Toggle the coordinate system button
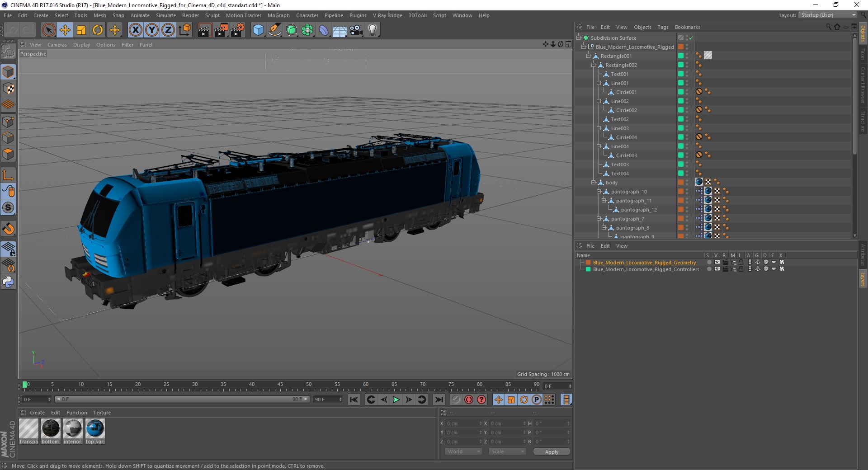868x470 pixels. pos(184,30)
